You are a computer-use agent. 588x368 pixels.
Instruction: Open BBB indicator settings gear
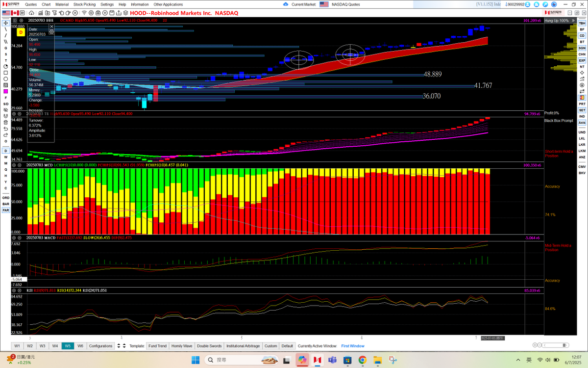(x=22, y=20)
